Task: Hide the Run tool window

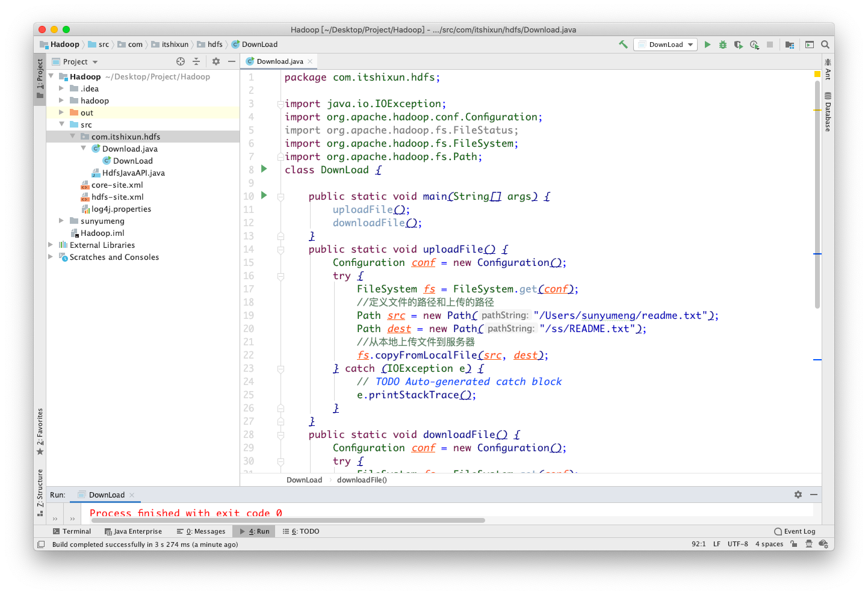Action: 814,495
